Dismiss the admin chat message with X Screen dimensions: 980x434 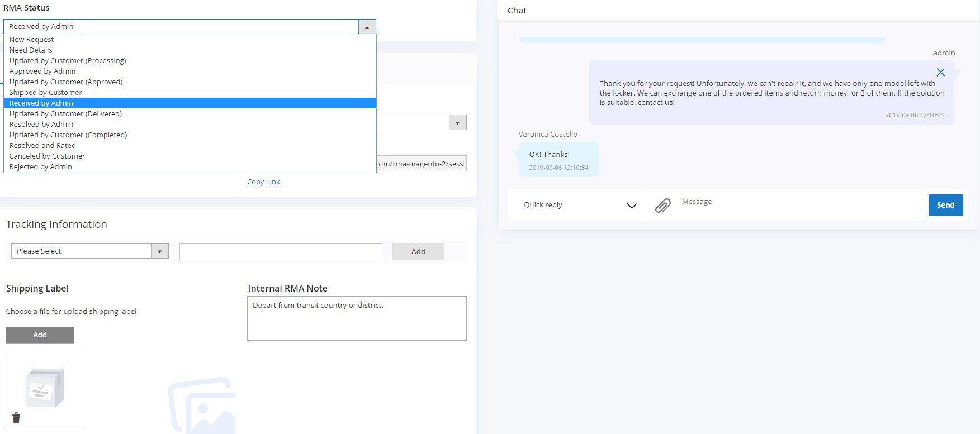[941, 73]
